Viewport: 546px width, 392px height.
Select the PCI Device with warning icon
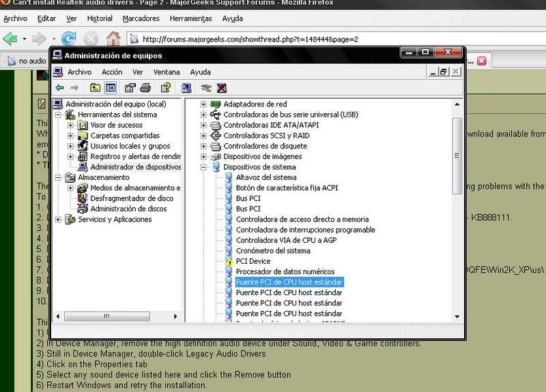point(253,261)
